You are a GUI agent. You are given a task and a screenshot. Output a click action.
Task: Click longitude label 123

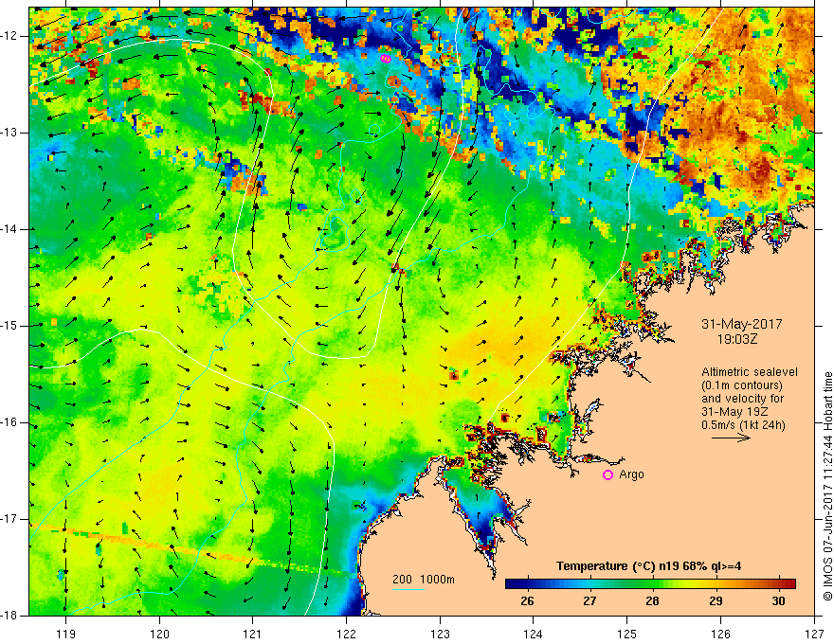[x=440, y=634]
